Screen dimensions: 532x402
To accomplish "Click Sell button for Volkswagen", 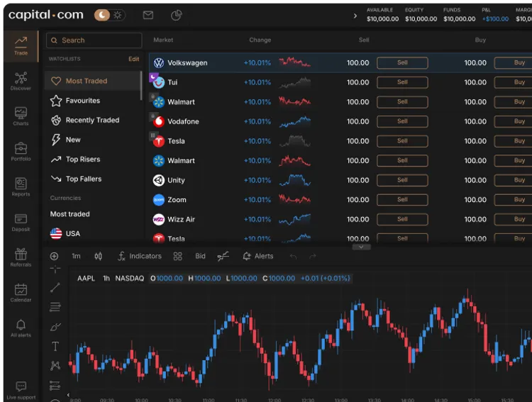I will pyautogui.click(x=402, y=63).
